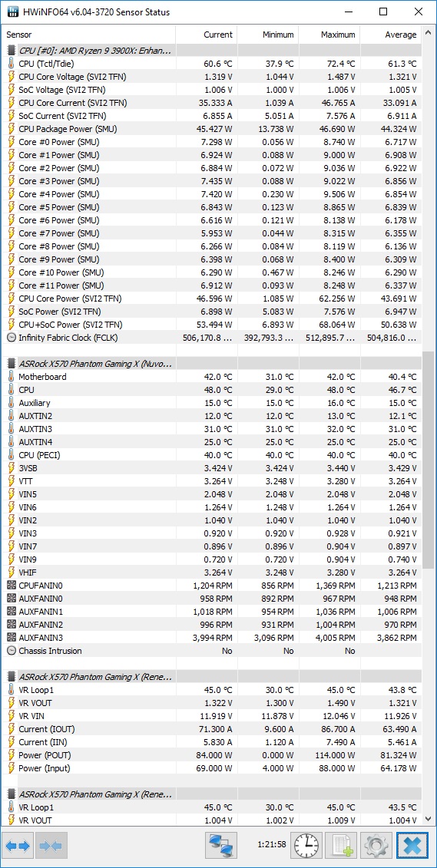Start logging with the sheet-plus icon
The width and height of the screenshot is (437, 868).
pos(341,845)
